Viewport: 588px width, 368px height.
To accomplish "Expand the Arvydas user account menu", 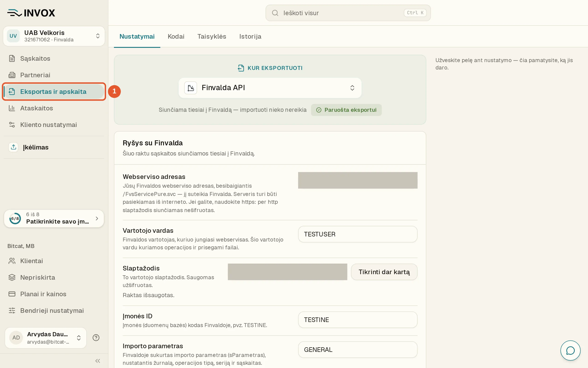I will [46, 338].
